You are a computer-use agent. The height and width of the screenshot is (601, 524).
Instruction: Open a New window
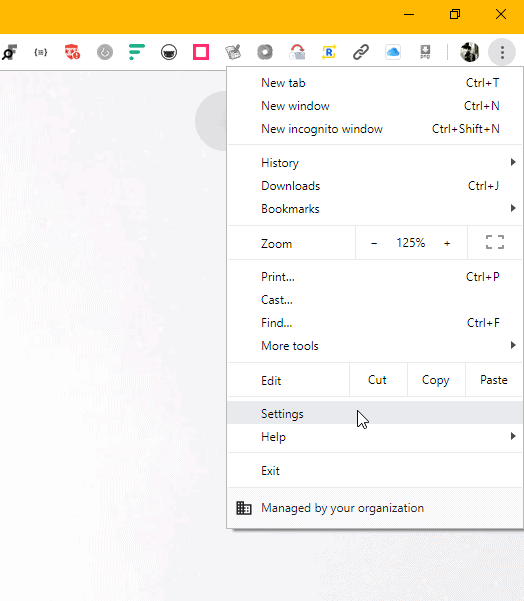pos(375,106)
